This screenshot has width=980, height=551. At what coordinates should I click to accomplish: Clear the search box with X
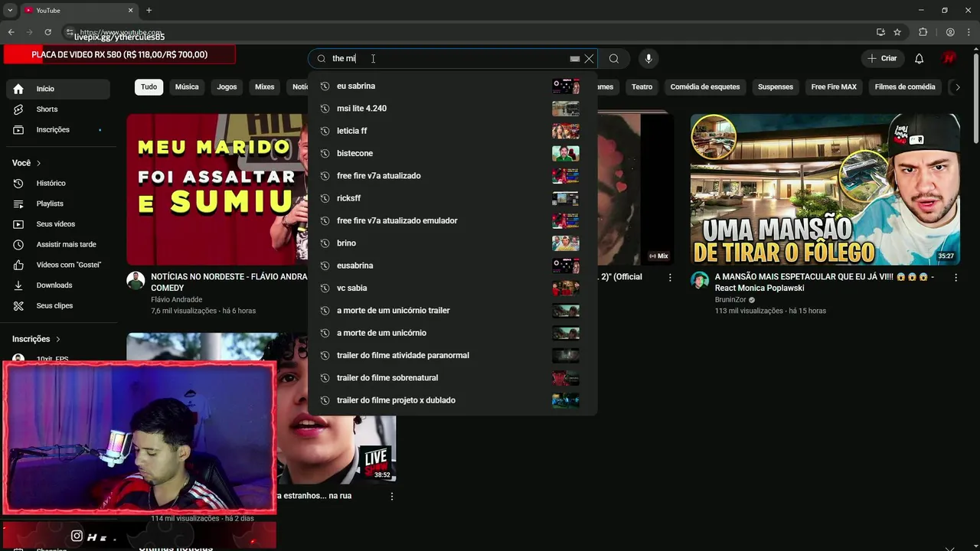coord(589,58)
